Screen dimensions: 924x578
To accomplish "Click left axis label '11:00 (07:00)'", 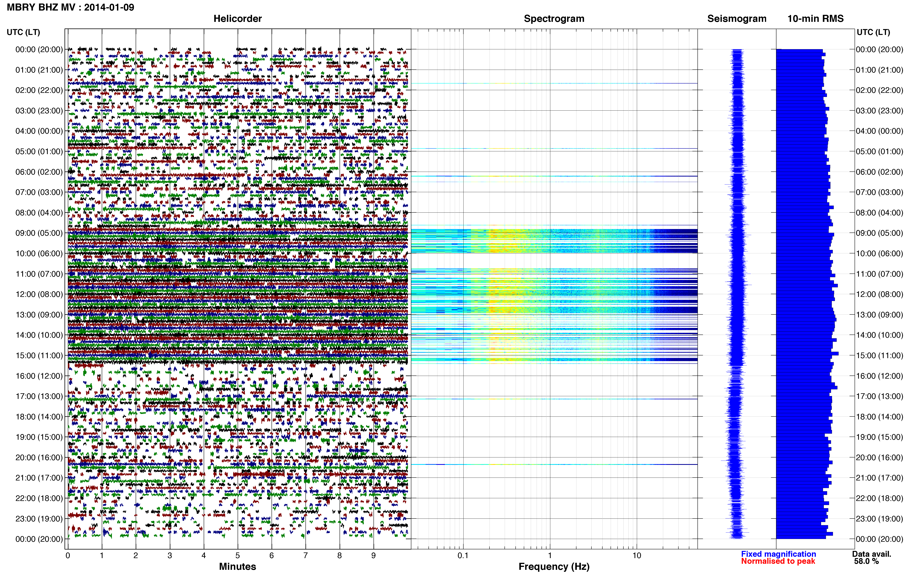I will tap(39, 274).
